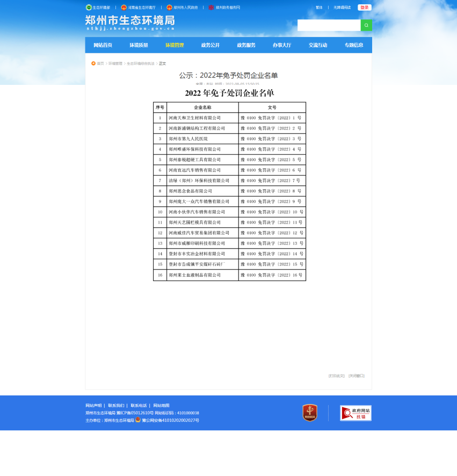Click document number ending 〔2022〕16 号

point(272,275)
